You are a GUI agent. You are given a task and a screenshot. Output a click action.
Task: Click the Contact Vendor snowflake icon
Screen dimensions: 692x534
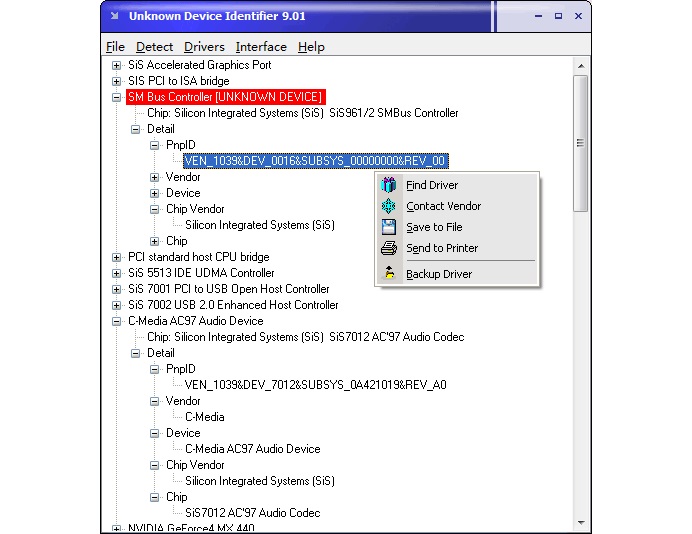[x=388, y=206]
